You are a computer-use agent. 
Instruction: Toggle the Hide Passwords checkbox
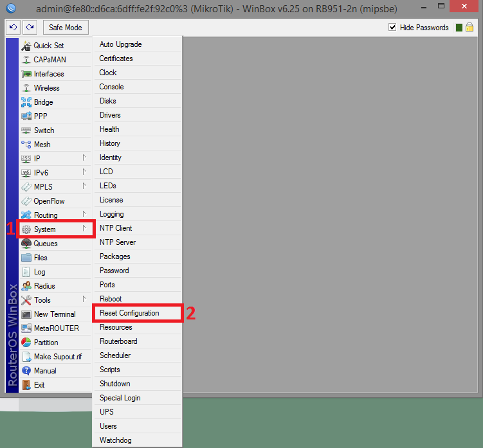click(392, 28)
